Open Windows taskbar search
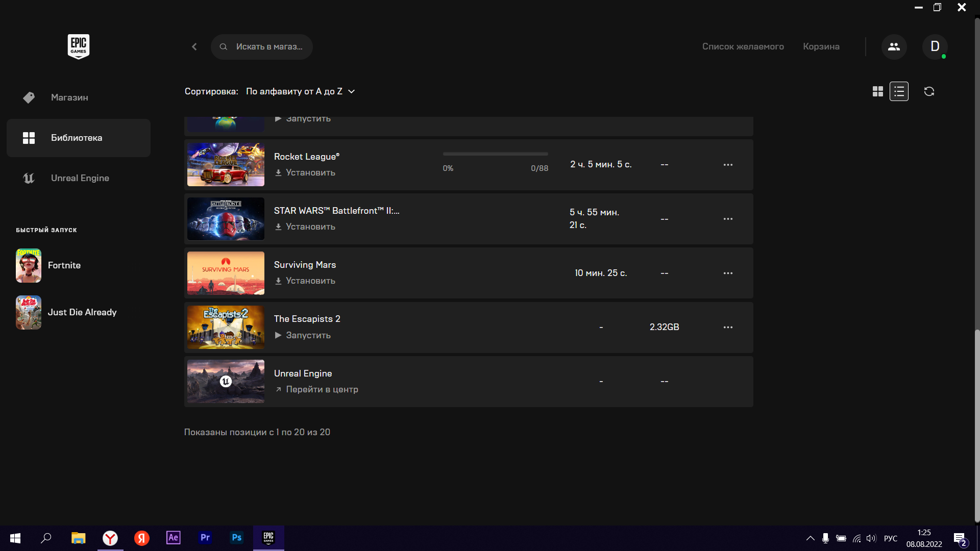 coord(46,538)
